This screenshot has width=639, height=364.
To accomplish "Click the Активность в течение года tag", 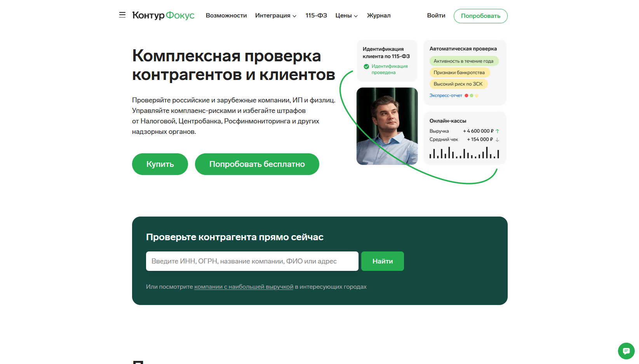I will (x=464, y=61).
